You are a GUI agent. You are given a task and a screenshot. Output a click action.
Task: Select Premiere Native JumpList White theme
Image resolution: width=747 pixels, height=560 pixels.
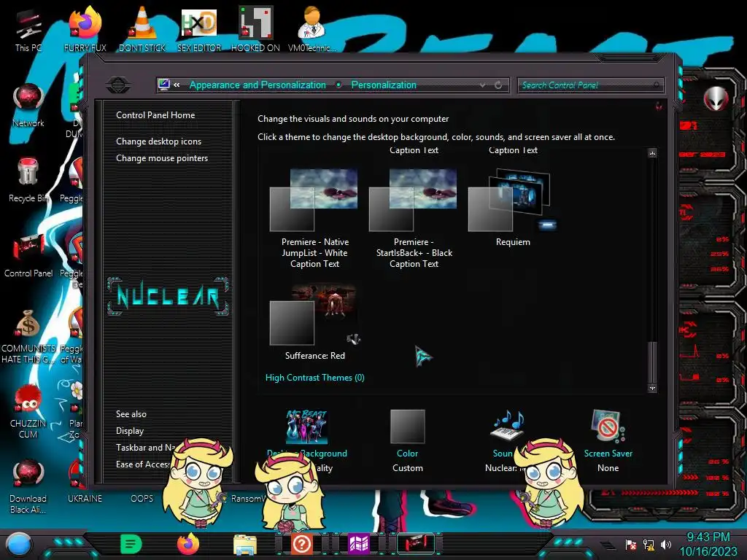click(x=314, y=218)
